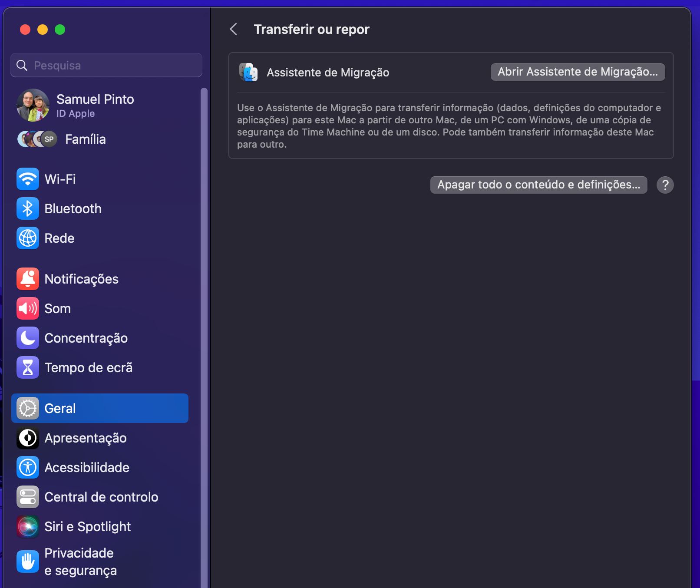Click the Siri e Spotlight icon

28,526
